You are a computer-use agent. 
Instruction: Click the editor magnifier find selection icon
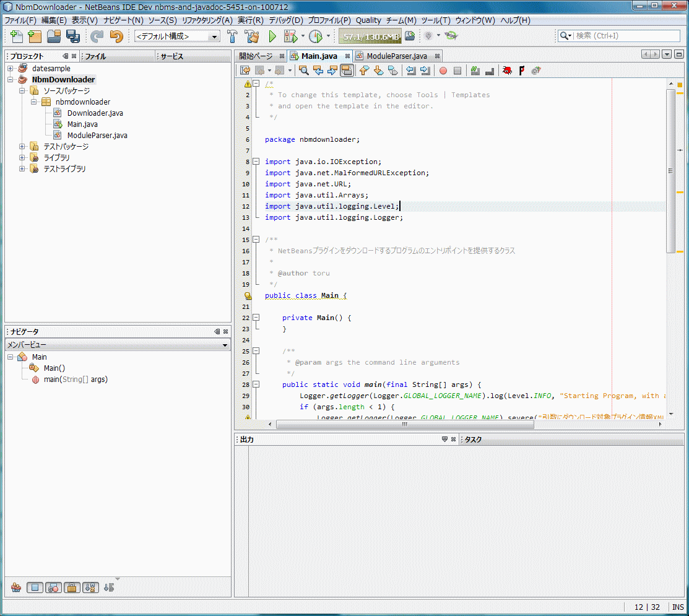point(303,71)
